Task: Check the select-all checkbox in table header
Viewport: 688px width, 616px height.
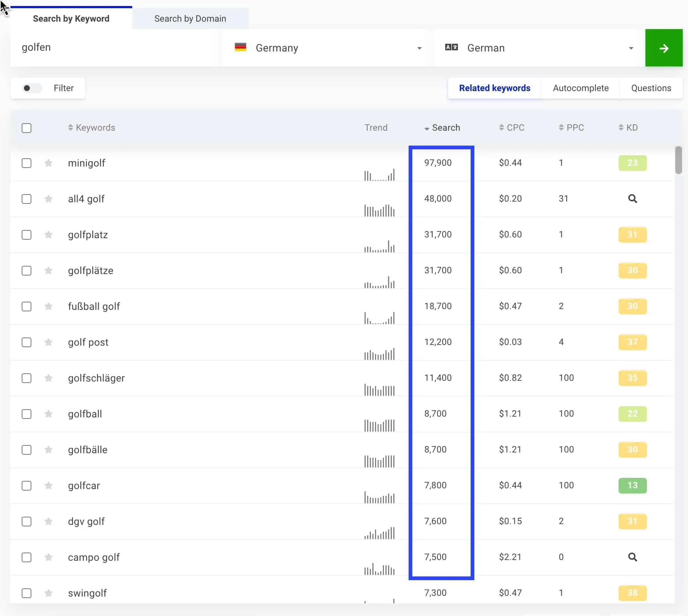Action: [27, 128]
